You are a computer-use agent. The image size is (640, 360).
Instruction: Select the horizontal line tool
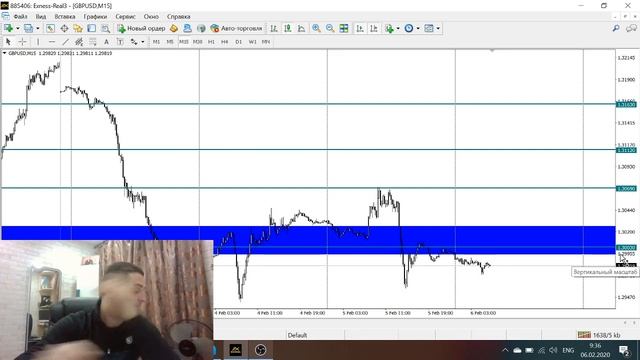[x=51, y=42]
